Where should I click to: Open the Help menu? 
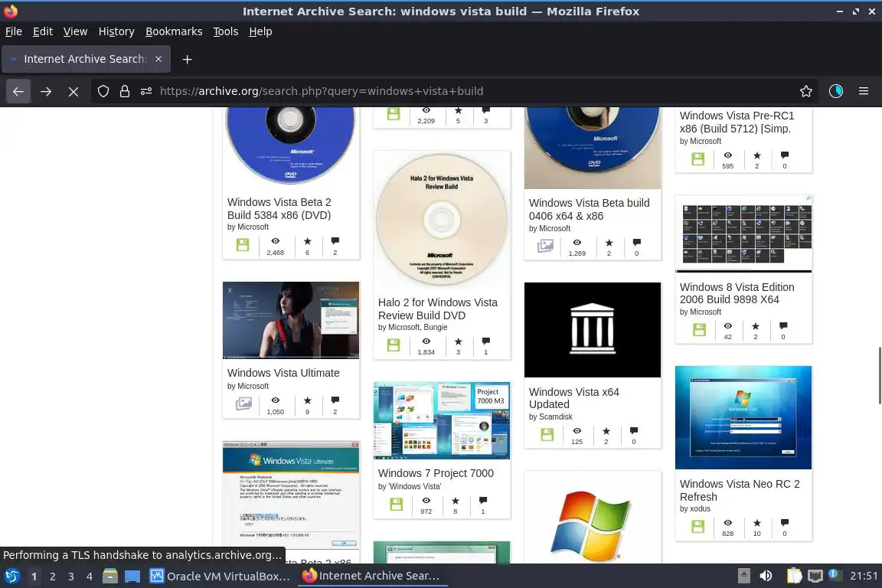[x=260, y=31]
